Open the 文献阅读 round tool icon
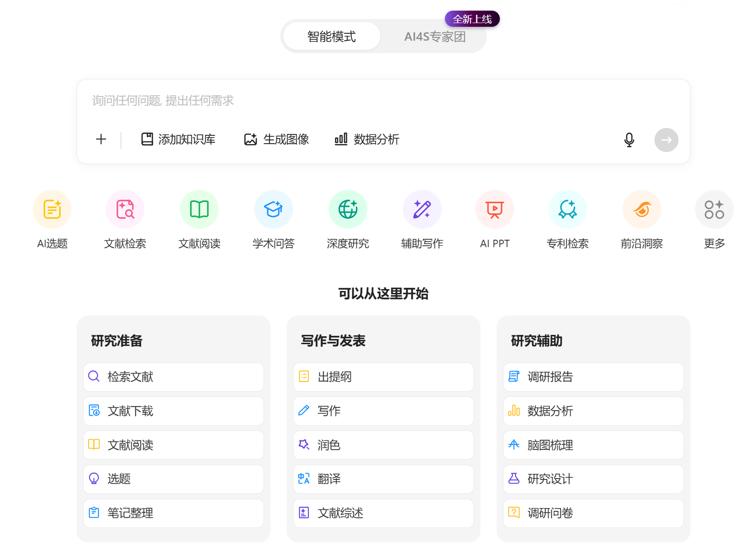 tap(199, 209)
